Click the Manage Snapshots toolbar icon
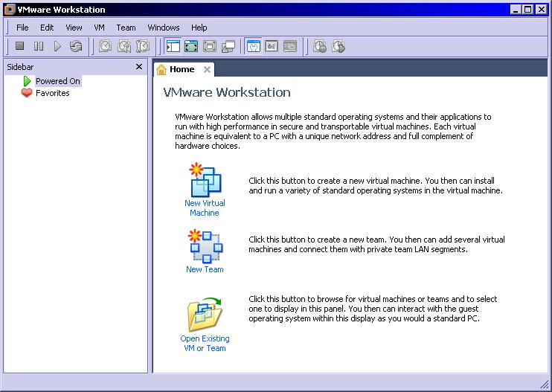 click(143, 46)
